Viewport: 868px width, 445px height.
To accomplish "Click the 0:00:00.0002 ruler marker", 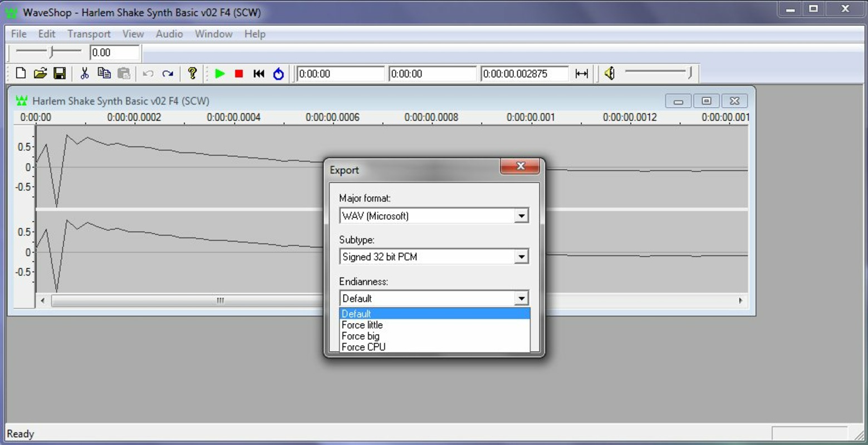I will (x=134, y=117).
